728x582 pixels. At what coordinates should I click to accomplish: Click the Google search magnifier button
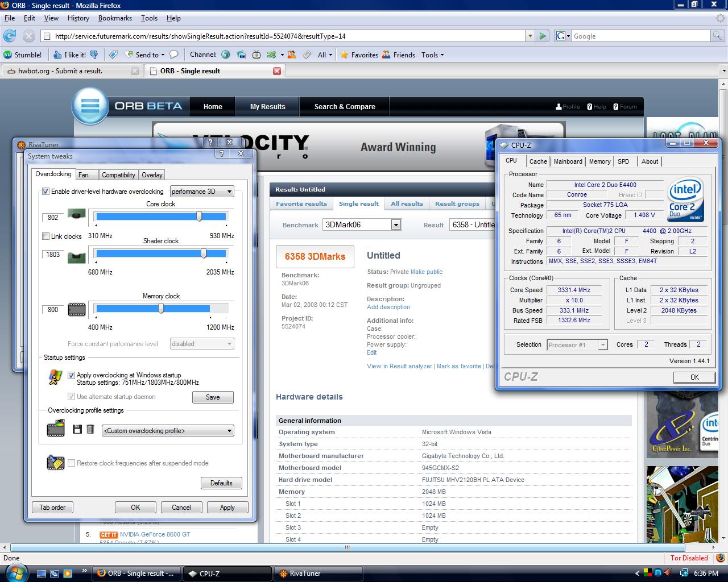click(x=718, y=36)
